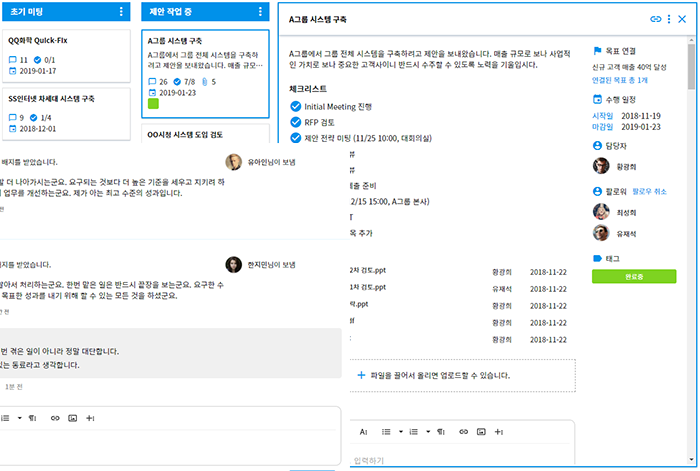
Task: Click the insert image icon in lower editor toolbar
Action: pos(481,432)
